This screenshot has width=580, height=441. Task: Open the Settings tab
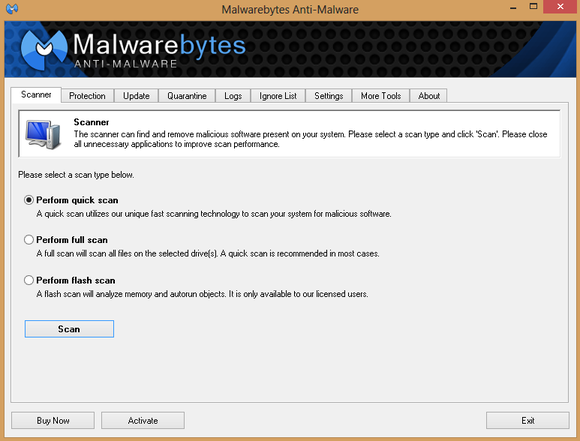(328, 96)
